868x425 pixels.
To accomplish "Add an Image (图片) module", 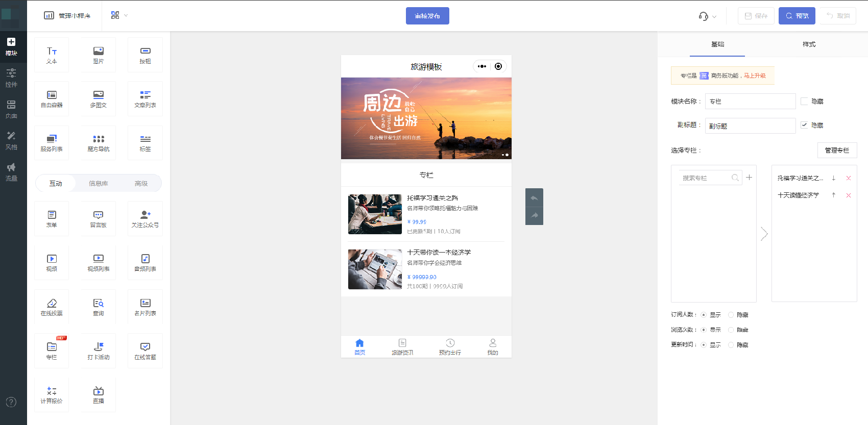I will pos(99,55).
